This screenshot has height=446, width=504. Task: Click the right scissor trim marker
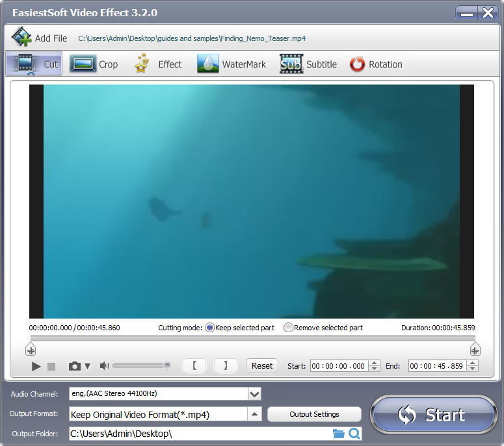coord(475,349)
